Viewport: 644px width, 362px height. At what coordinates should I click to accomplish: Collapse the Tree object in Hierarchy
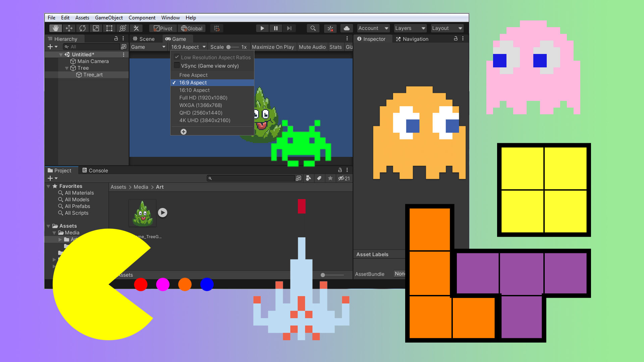[67, 68]
